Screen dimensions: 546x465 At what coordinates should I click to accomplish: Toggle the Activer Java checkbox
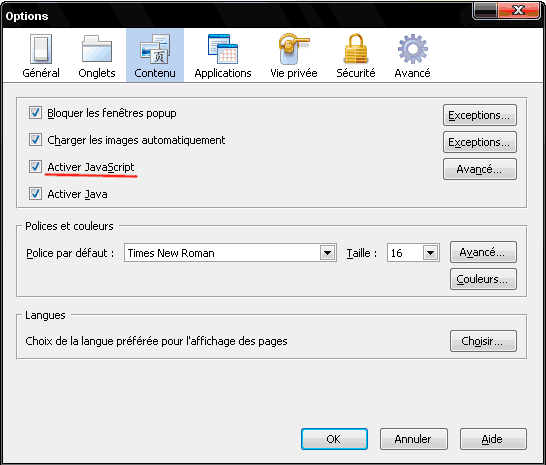click(x=35, y=193)
